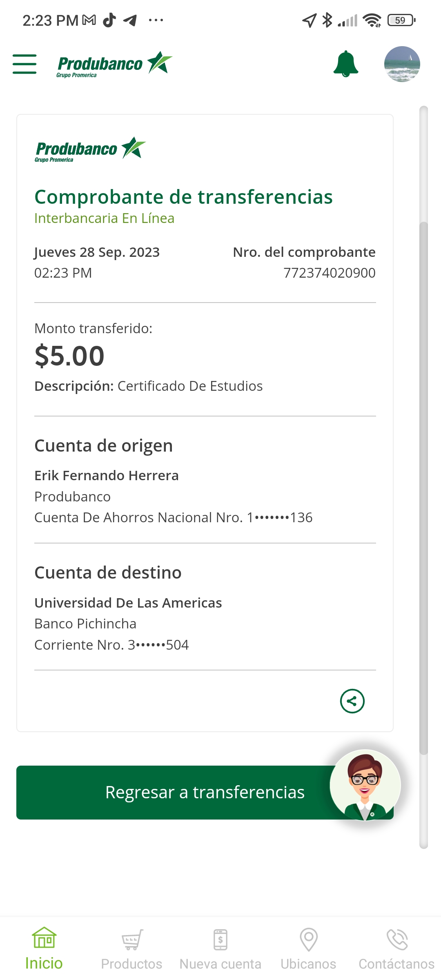Tap the Gmail notification icon
This screenshot has height=980, width=441.
(x=89, y=20)
